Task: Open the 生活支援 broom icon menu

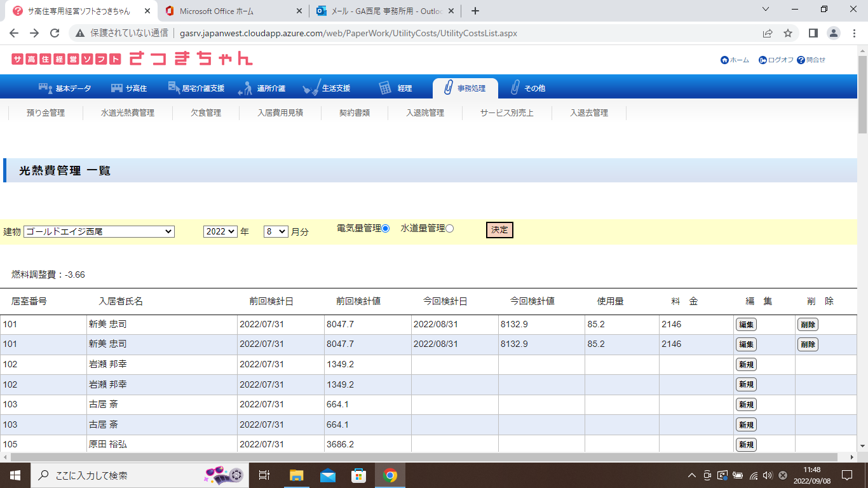Action: (x=311, y=88)
